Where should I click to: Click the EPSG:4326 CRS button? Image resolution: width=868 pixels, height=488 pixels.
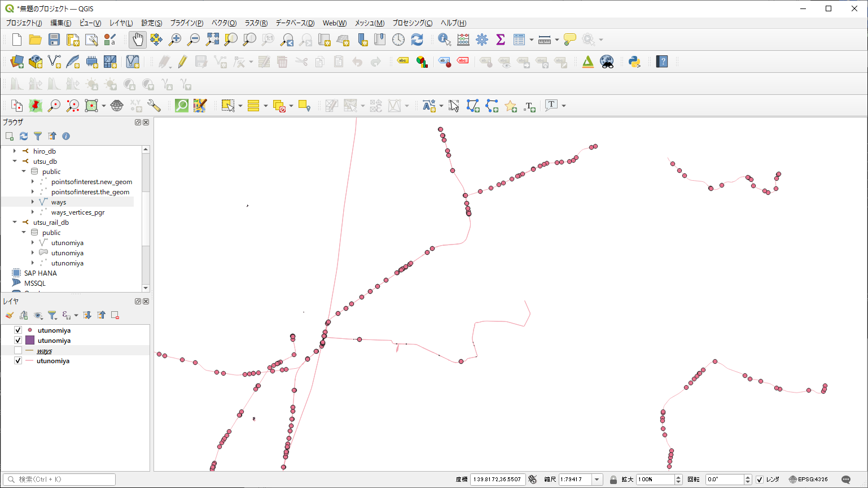(x=808, y=480)
